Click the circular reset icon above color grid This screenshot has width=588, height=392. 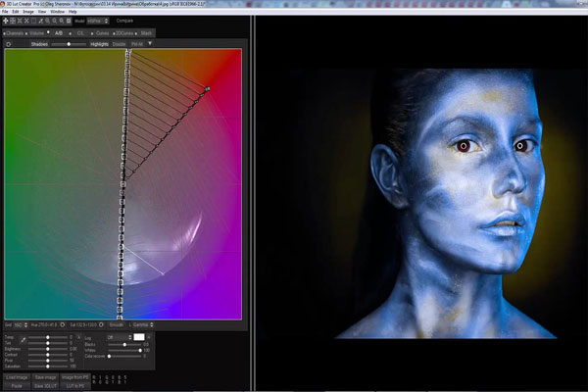pos(9,44)
